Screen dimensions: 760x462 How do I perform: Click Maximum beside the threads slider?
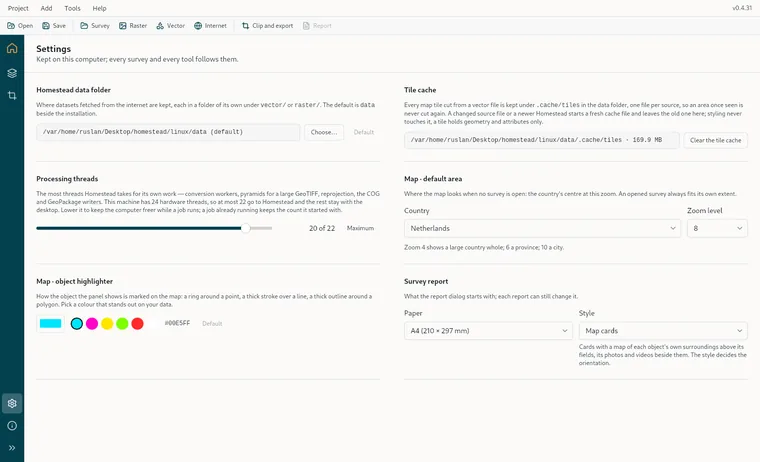pyautogui.click(x=360, y=228)
